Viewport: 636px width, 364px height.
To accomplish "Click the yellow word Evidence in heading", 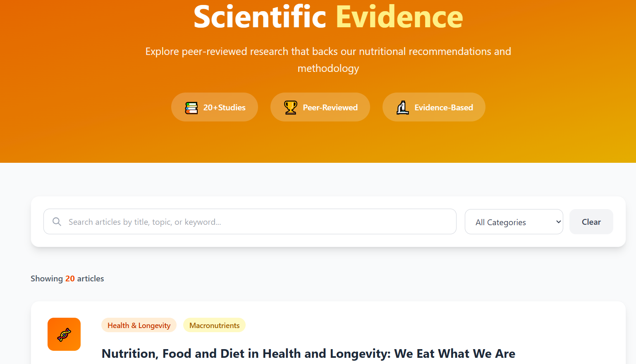I will pyautogui.click(x=399, y=17).
